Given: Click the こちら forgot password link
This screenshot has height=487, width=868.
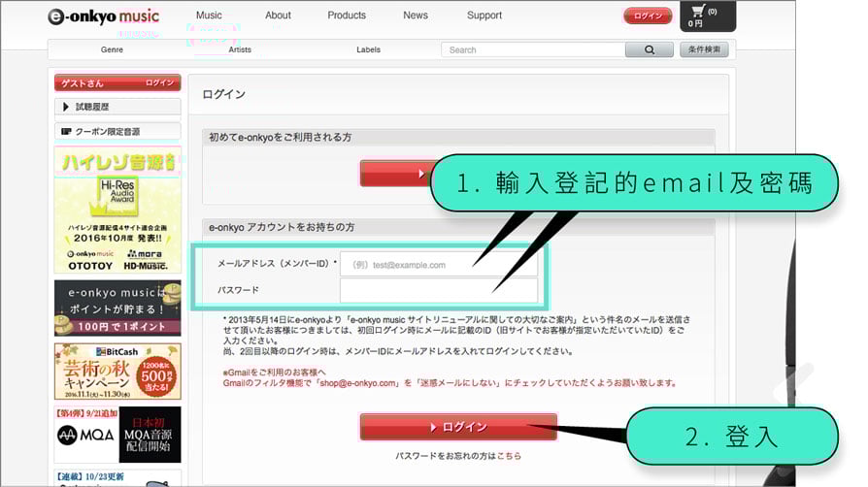Looking at the screenshot, I should pos(509,456).
